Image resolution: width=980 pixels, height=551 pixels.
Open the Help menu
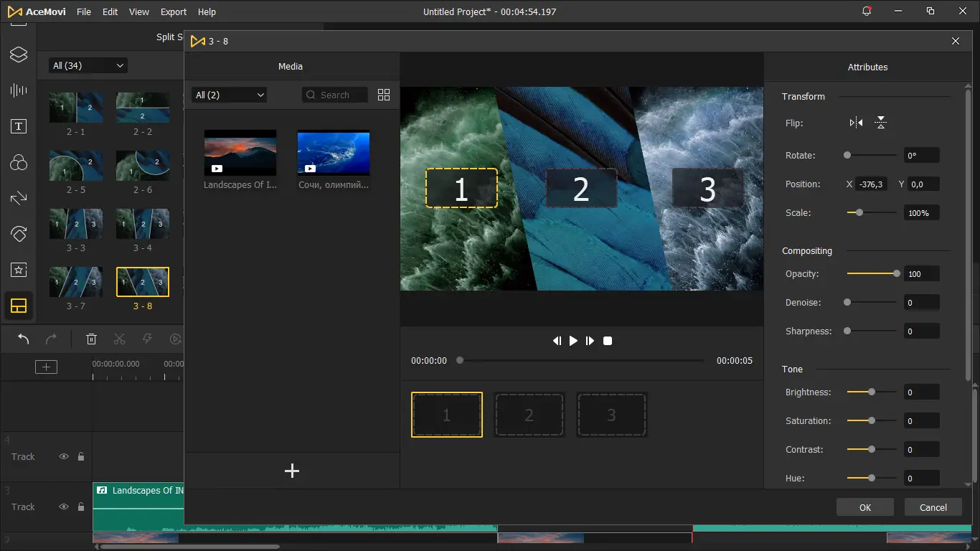207,11
